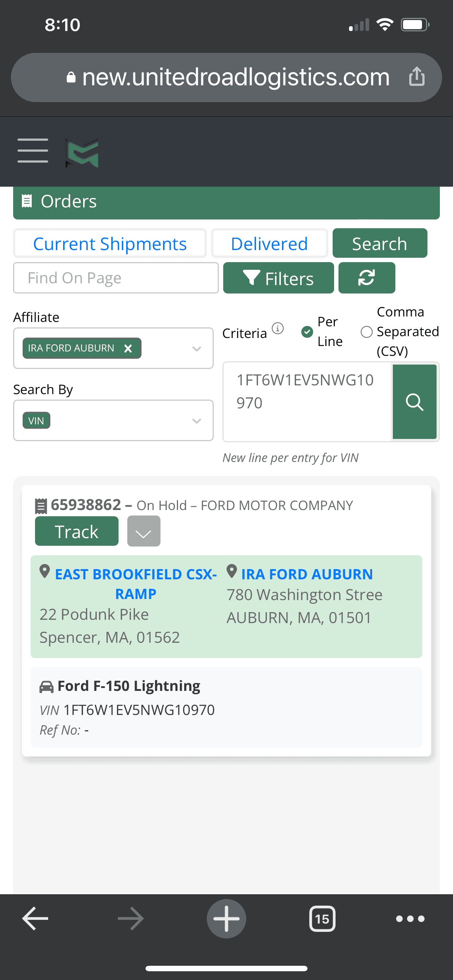The width and height of the screenshot is (453, 980).
Task: Tap the United Road logo
Action: [82, 153]
